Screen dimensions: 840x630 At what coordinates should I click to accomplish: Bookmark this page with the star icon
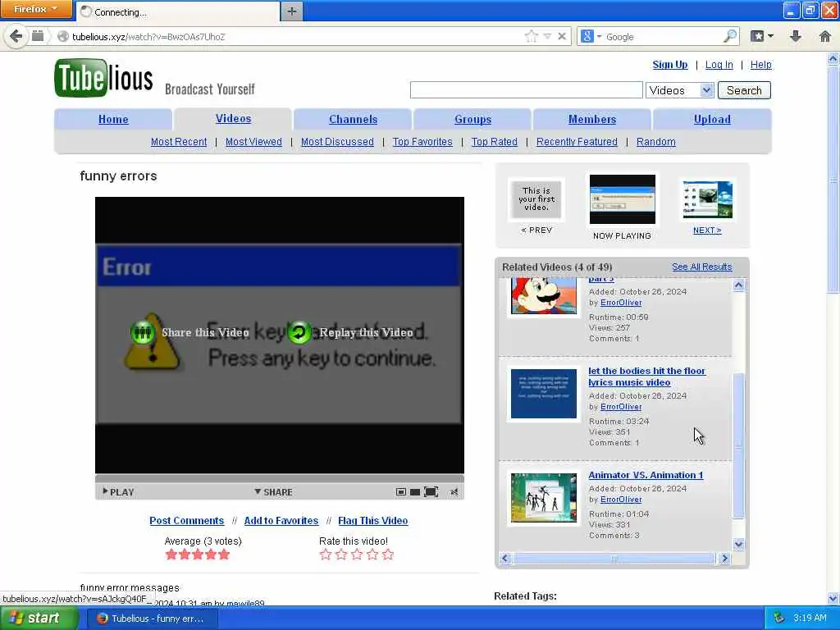[531, 36]
